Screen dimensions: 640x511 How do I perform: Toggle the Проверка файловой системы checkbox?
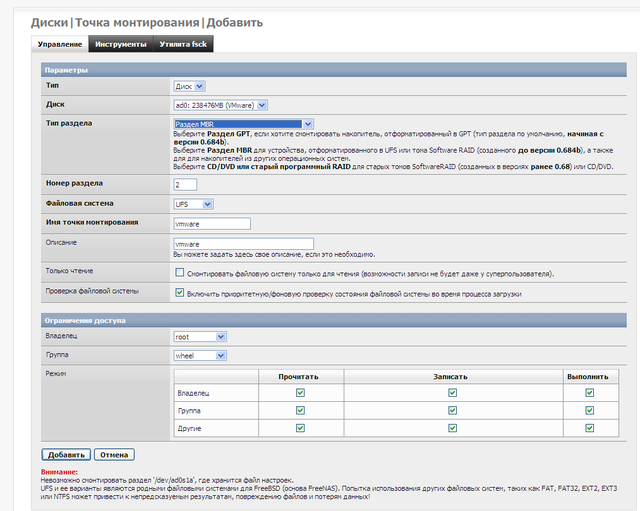point(179,292)
